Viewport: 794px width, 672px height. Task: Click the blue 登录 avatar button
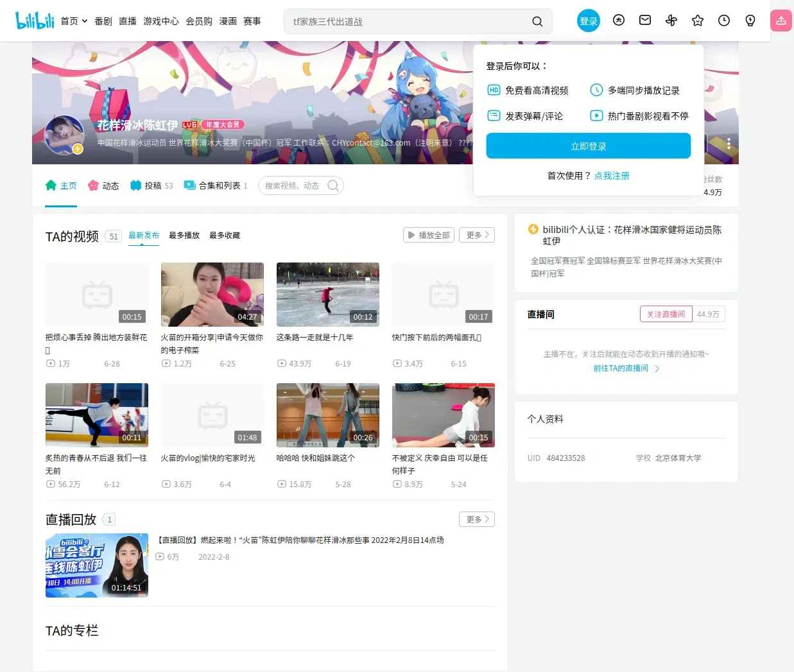coord(589,21)
